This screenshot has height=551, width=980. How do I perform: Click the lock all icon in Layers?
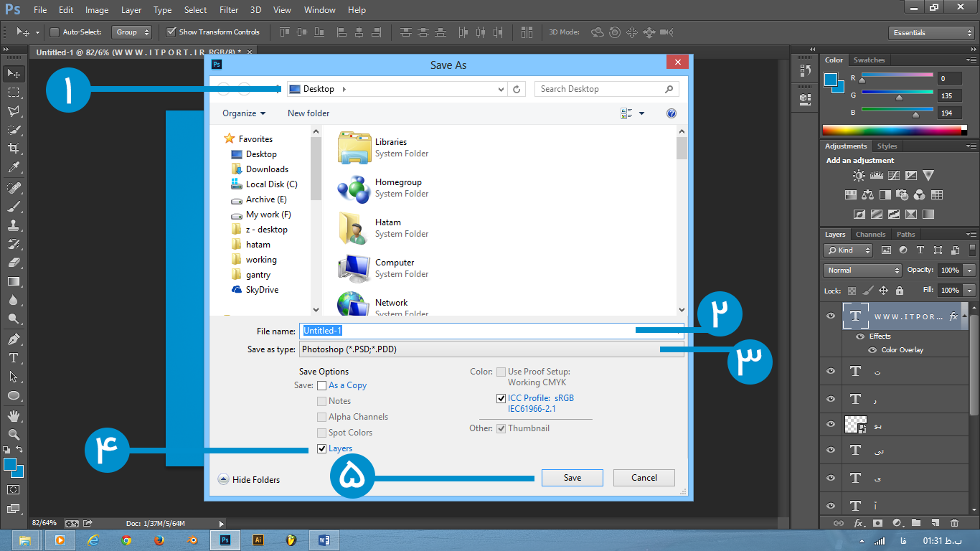900,291
